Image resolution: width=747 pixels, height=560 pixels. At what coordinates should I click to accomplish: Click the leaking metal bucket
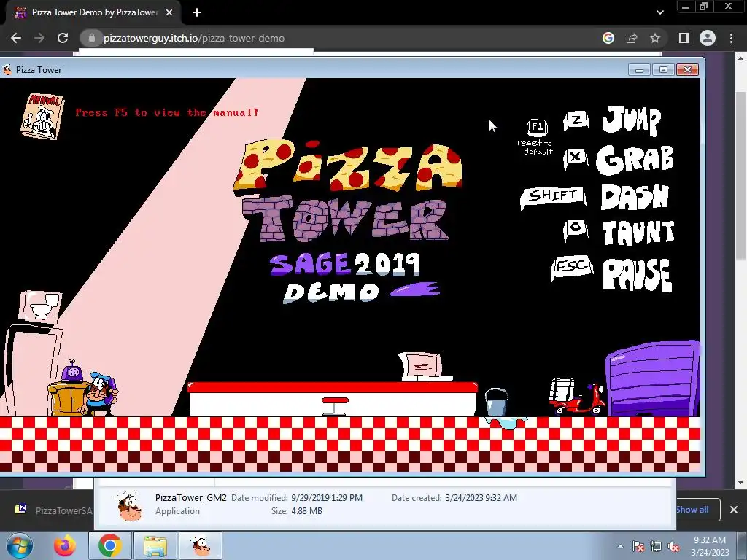(496, 402)
